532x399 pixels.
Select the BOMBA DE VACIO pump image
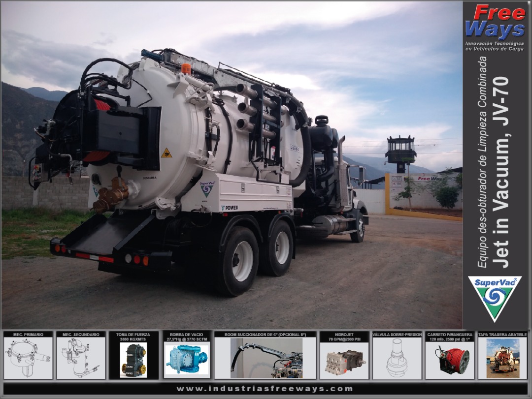point(187,360)
